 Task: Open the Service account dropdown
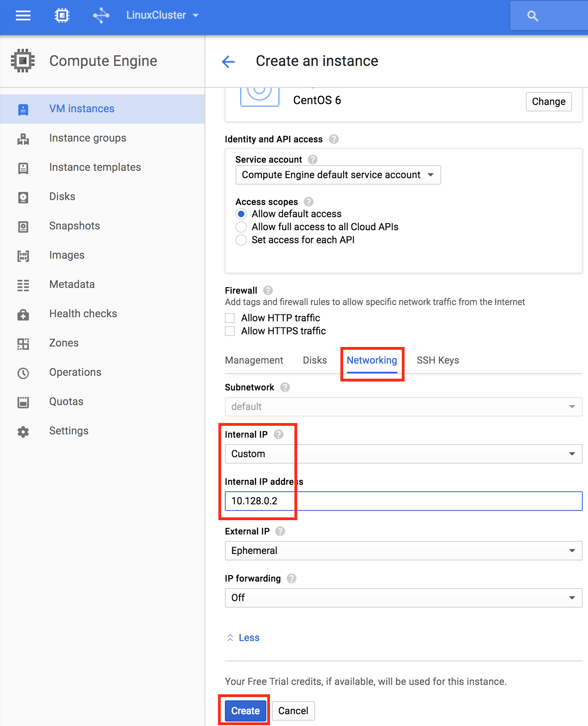click(338, 175)
